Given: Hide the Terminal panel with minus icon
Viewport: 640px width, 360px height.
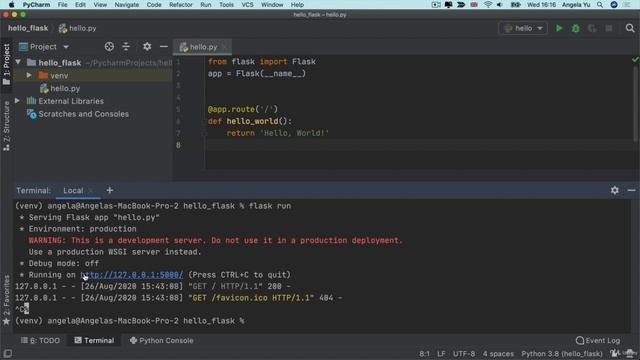Looking at the screenshot, I should [x=631, y=190].
